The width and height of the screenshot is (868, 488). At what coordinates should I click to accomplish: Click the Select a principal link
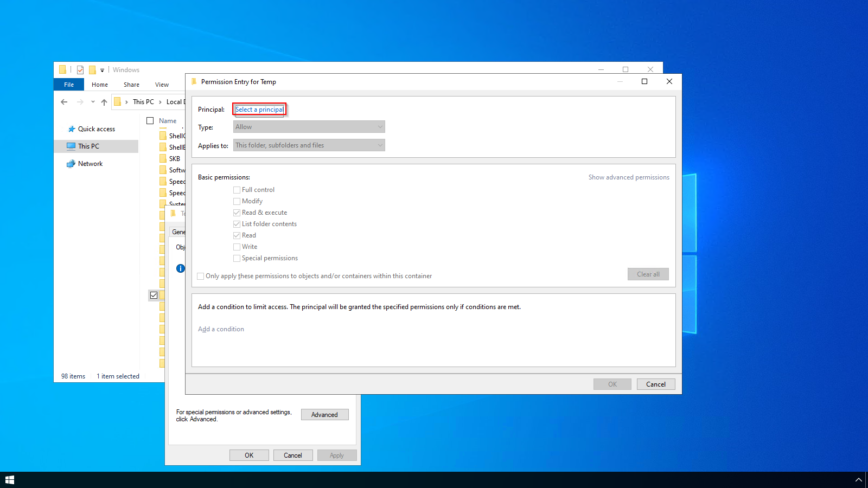(259, 110)
